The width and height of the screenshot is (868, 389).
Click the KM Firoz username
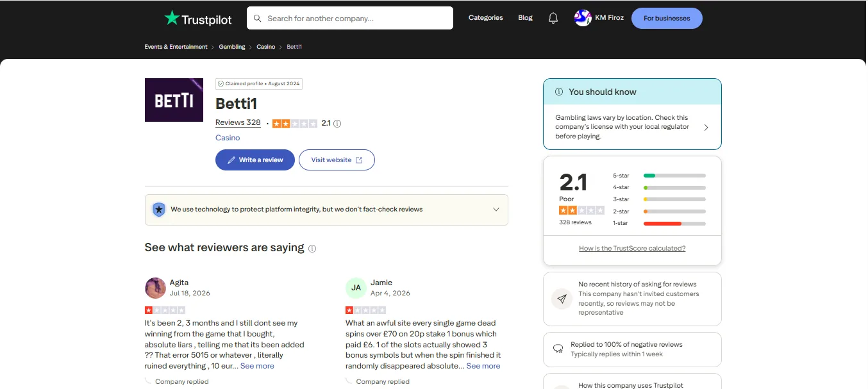click(x=609, y=18)
